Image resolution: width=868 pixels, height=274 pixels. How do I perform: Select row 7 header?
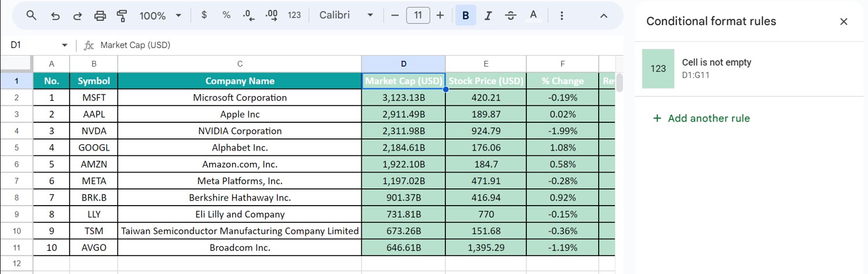(x=16, y=181)
